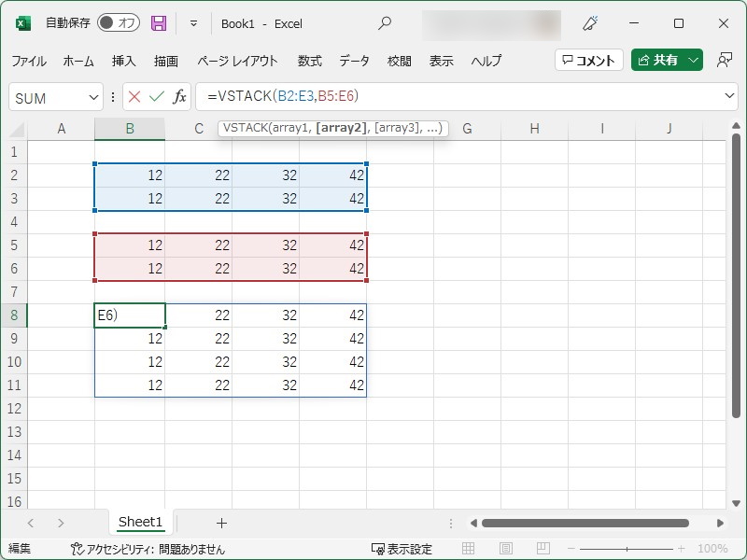Open the 表示 ribbon tab
747x560 pixels.
click(441, 61)
